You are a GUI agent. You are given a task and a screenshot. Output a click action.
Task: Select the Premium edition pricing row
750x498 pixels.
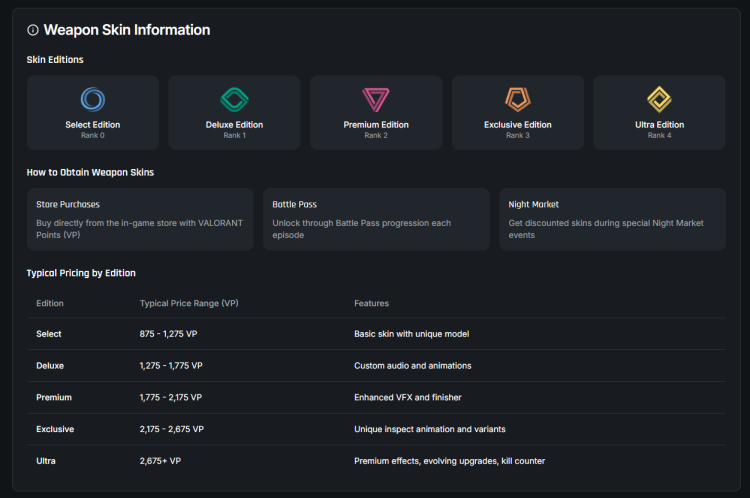(375, 397)
